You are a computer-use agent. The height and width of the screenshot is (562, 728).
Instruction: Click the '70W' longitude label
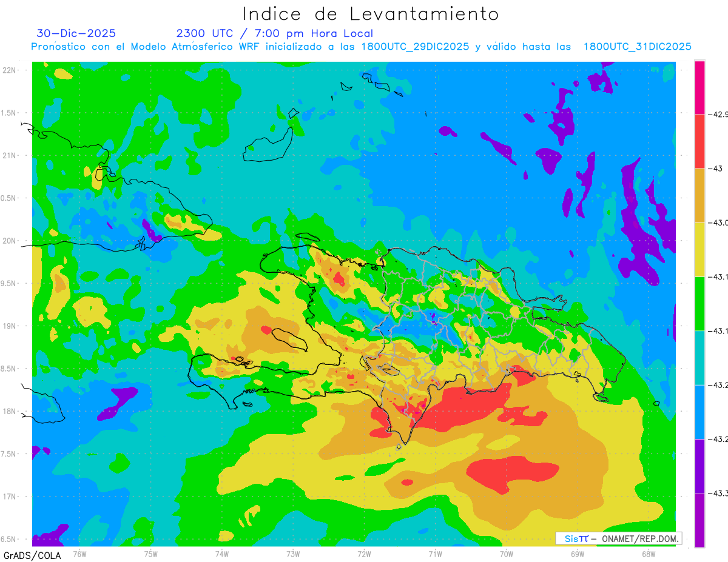pyautogui.click(x=507, y=554)
